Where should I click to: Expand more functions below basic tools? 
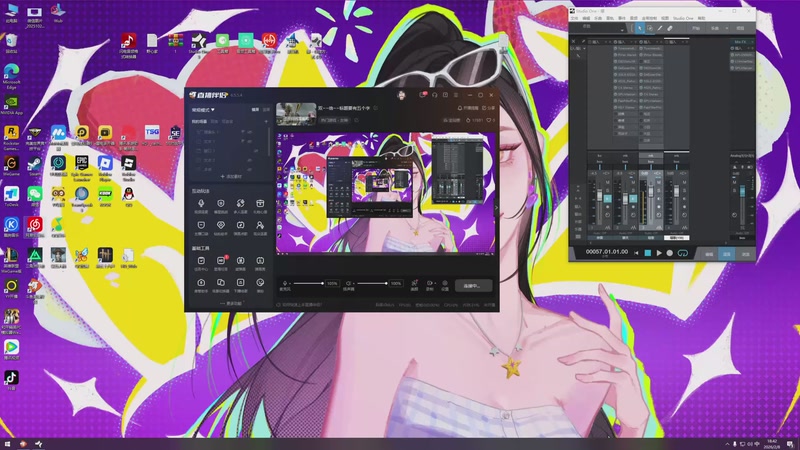click(231, 304)
